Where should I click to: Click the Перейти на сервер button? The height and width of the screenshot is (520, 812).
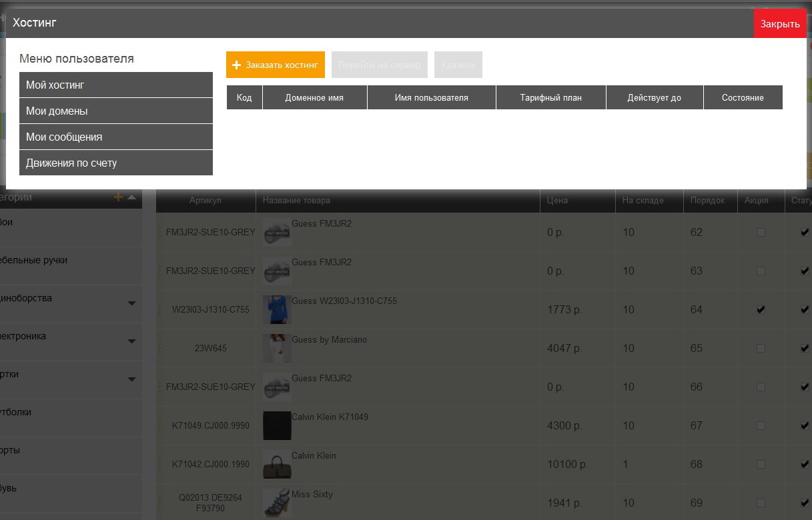coord(380,65)
